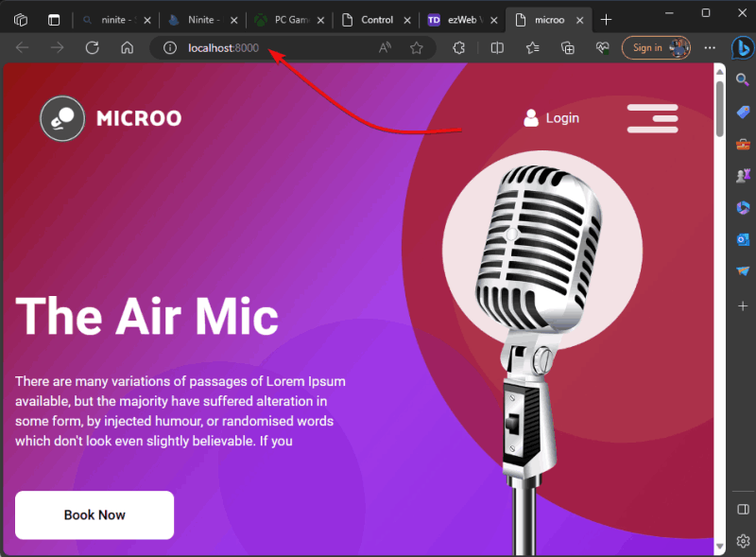This screenshot has height=557, width=756.
Task: Click the Read aloud icon in address bar
Action: click(385, 48)
